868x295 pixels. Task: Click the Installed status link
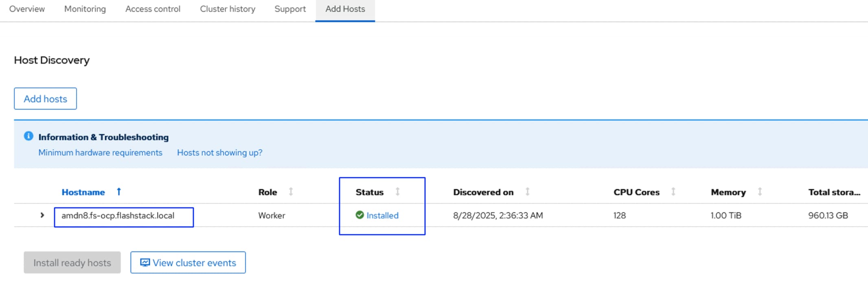click(x=382, y=216)
